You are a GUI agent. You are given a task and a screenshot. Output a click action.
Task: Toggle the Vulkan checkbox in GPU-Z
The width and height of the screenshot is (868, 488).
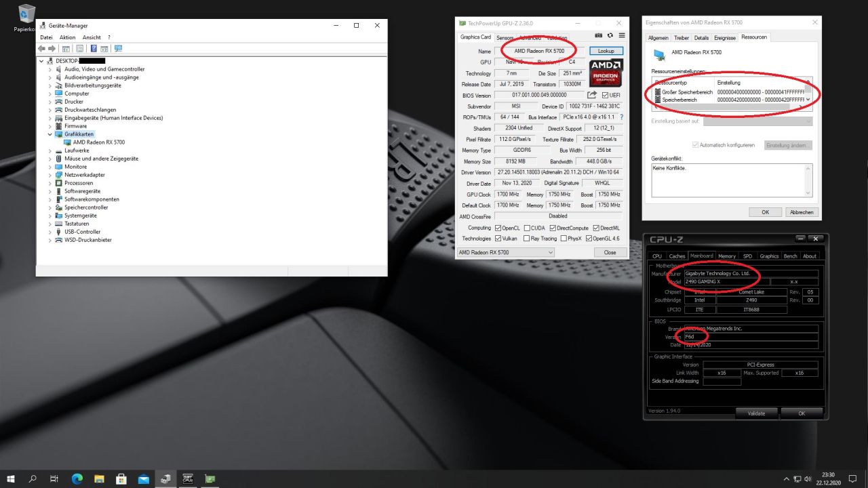point(498,239)
